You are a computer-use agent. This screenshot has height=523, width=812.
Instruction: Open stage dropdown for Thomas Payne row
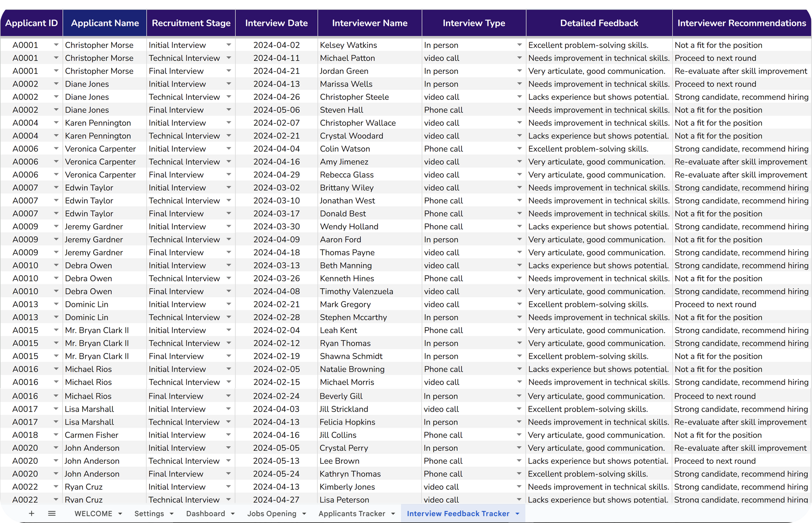pyautogui.click(x=229, y=252)
